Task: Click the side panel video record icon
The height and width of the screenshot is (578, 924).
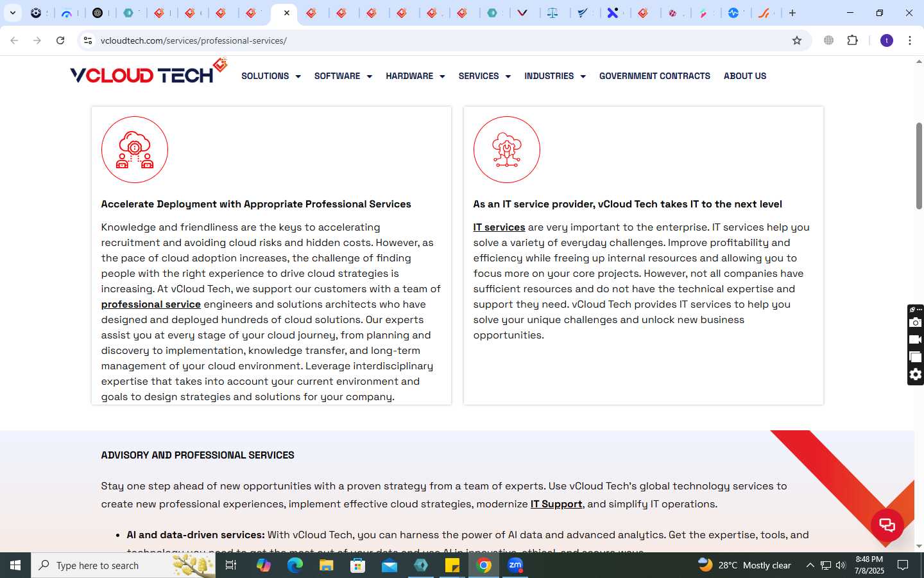Action: (x=916, y=340)
